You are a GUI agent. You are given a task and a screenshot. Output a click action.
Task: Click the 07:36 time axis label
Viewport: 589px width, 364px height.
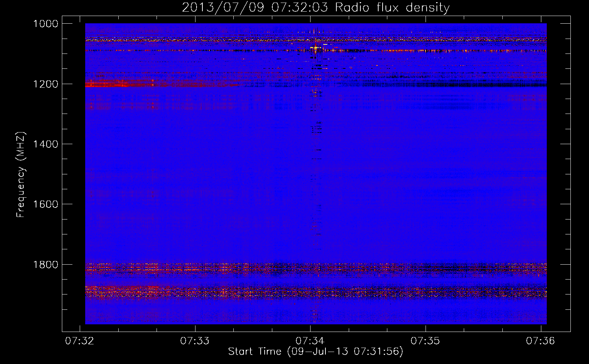540,341
